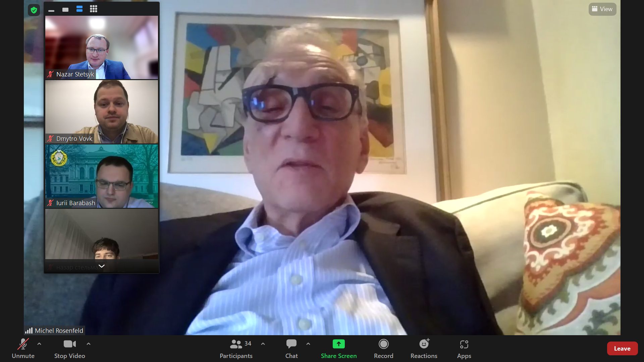
Task: Open the Chat panel
Action: (x=291, y=349)
